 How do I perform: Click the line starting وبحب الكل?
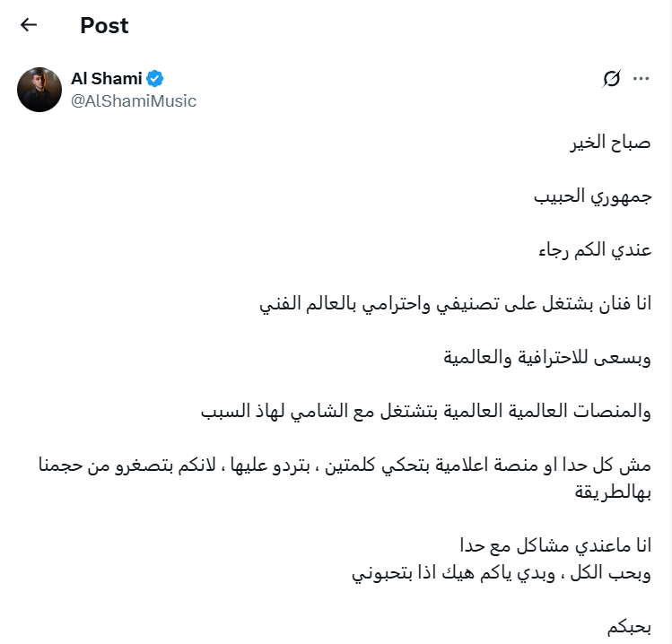(502, 573)
